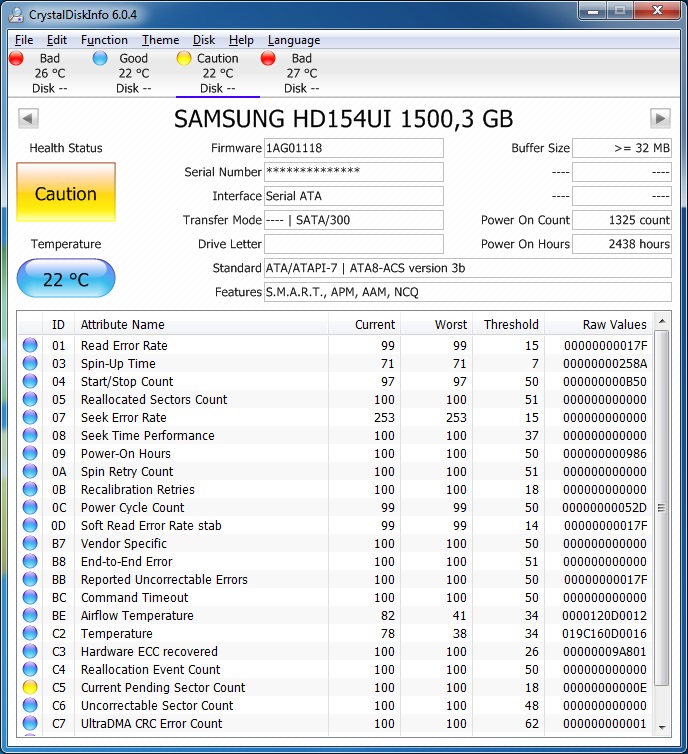Viewport: 688px width, 754px height.
Task: Select the first Bad disk at 26 °C
Action: click(50, 73)
